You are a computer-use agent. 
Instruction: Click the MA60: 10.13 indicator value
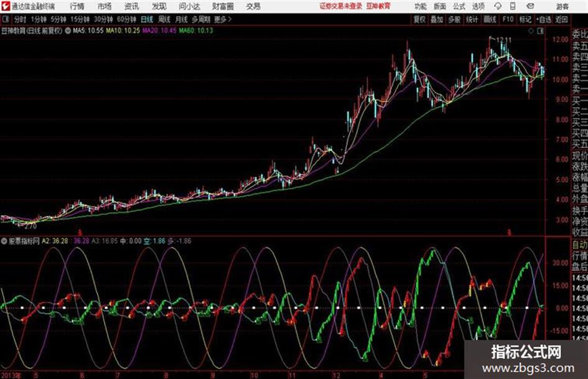(196, 30)
